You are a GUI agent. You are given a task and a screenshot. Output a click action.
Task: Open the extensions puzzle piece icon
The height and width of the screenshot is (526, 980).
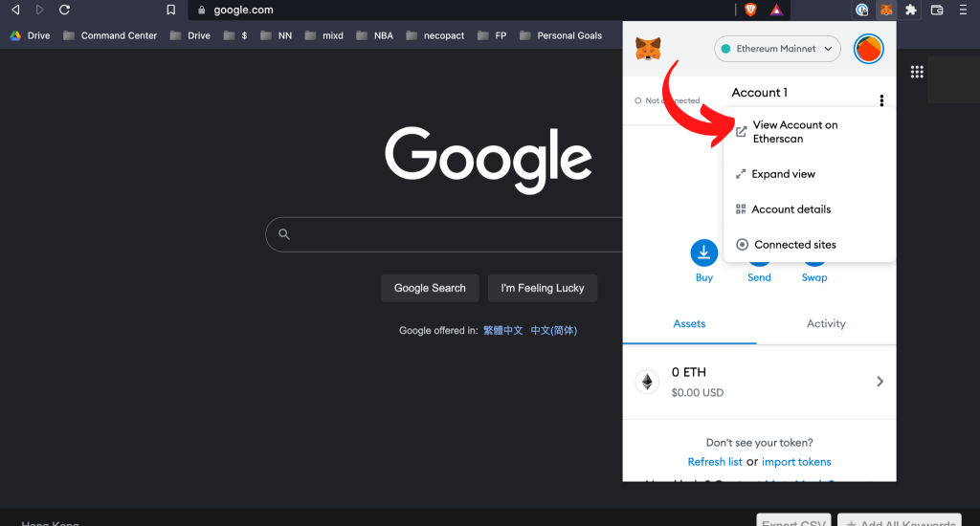[x=911, y=10]
